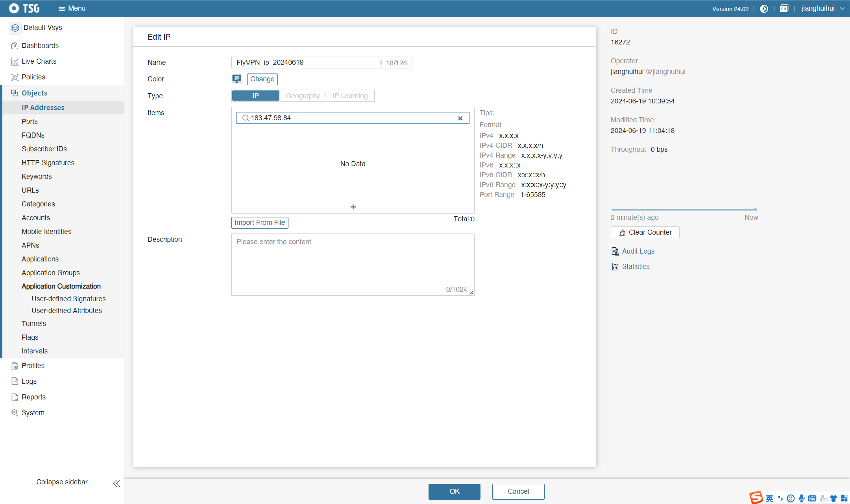Click the Import From File button
The height and width of the screenshot is (504, 850).
click(260, 223)
